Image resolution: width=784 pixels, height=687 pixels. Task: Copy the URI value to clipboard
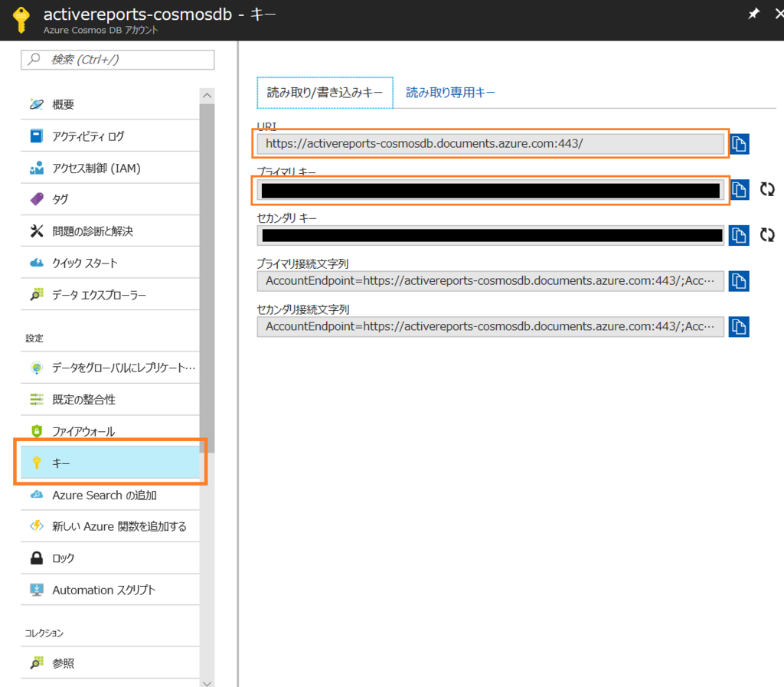click(740, 144)
